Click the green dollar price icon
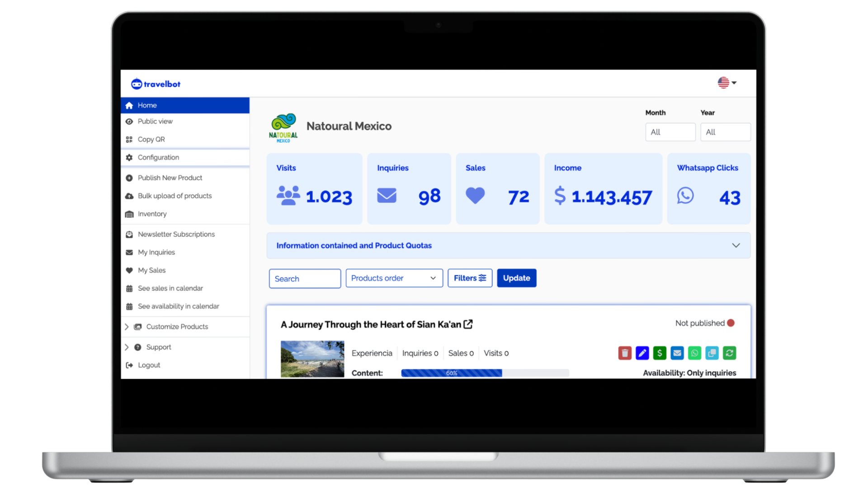Image resolution: width=868 pixels, height=488 pixels. [x=660, y=353]
